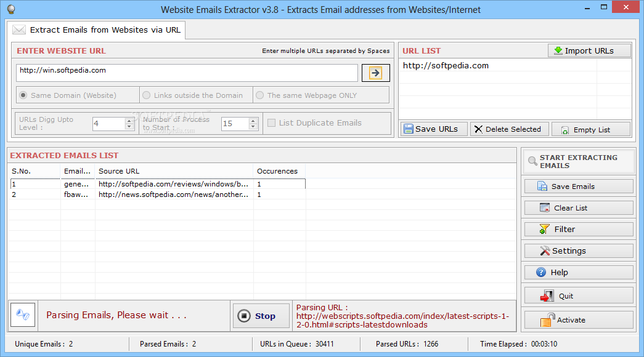This screenshot has height=357, width=644.
Task: Click Parsed Emails status entry
Action: pos(168,344)
